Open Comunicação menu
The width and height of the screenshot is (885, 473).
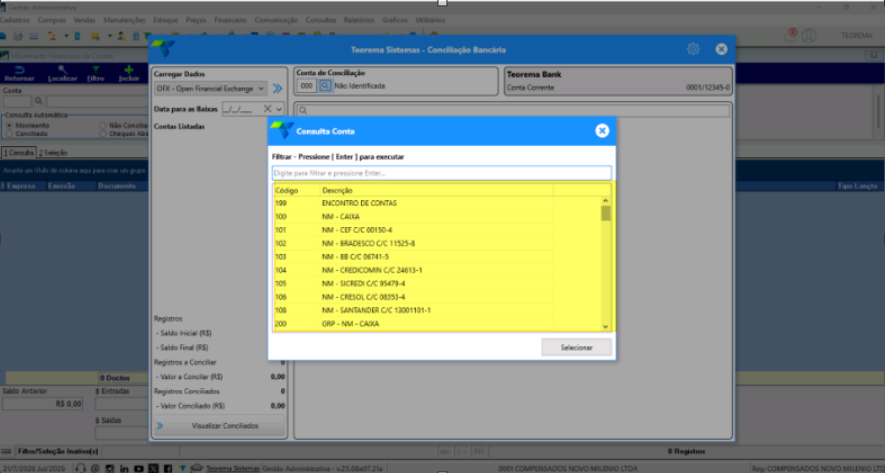pyautogui.click(x=276, y=20)
